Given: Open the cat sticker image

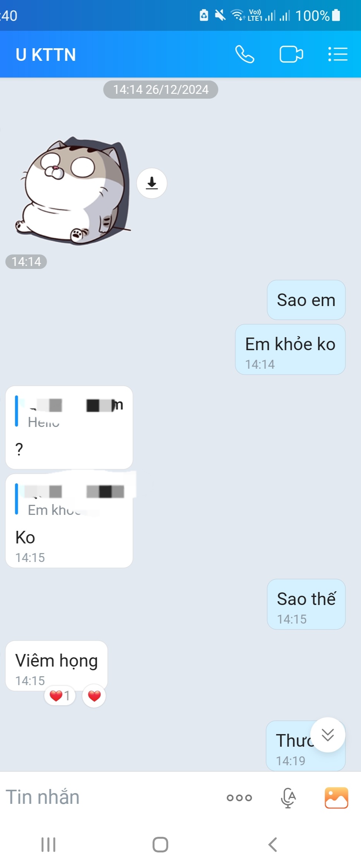Looking at the screenshot, I should 74,191.
